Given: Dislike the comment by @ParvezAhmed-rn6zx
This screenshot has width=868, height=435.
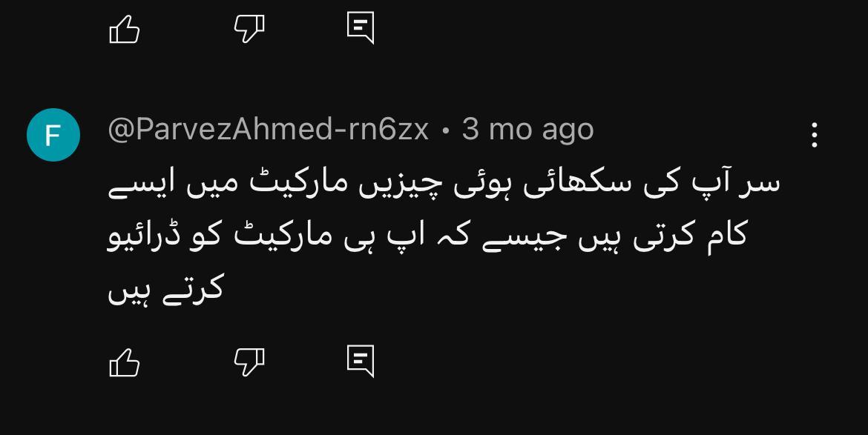Looking at the screenshot, I should click(x=249, y=362).
